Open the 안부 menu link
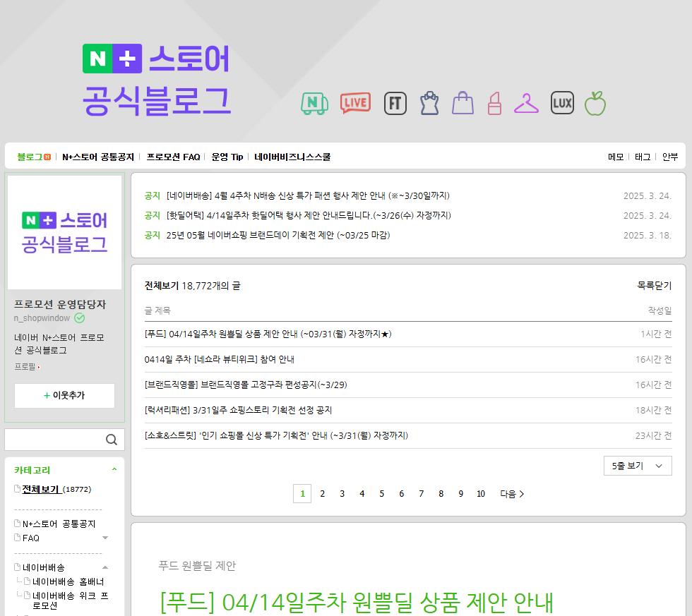The image size is (692, 616). coord(670,157)
